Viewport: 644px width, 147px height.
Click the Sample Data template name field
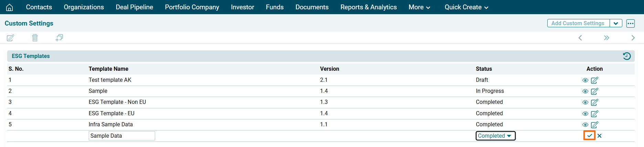click(x=122, y=136)
